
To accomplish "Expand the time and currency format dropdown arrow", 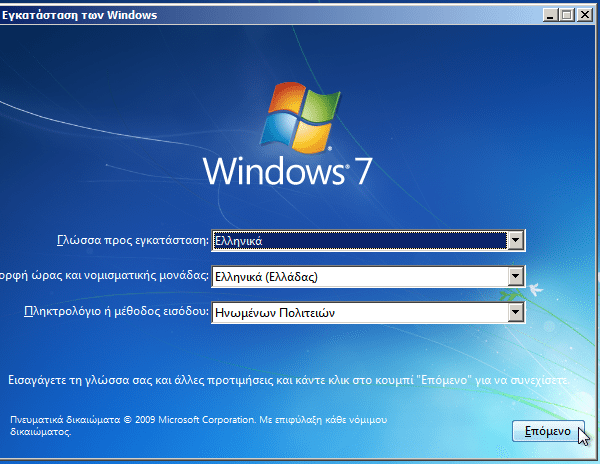I will (x=515, y=276).
